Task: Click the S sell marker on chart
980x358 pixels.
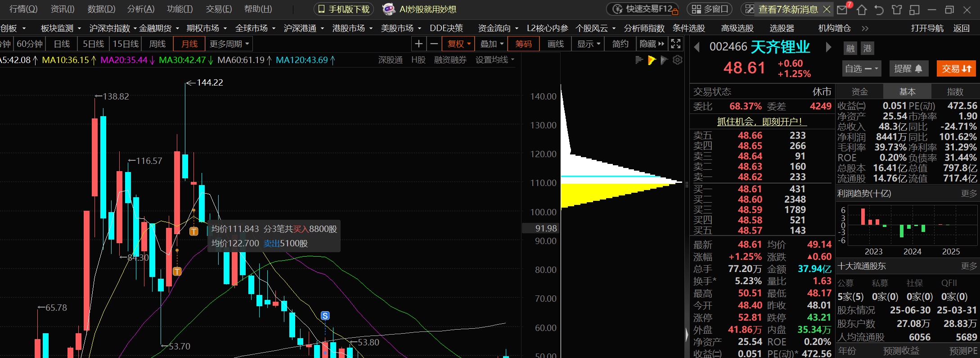Action: [325, 316]
